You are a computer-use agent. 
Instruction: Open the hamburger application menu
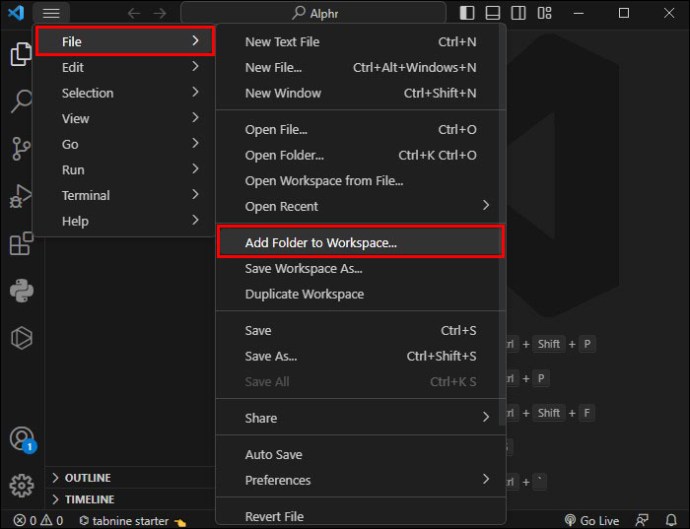tap(51, 13)
